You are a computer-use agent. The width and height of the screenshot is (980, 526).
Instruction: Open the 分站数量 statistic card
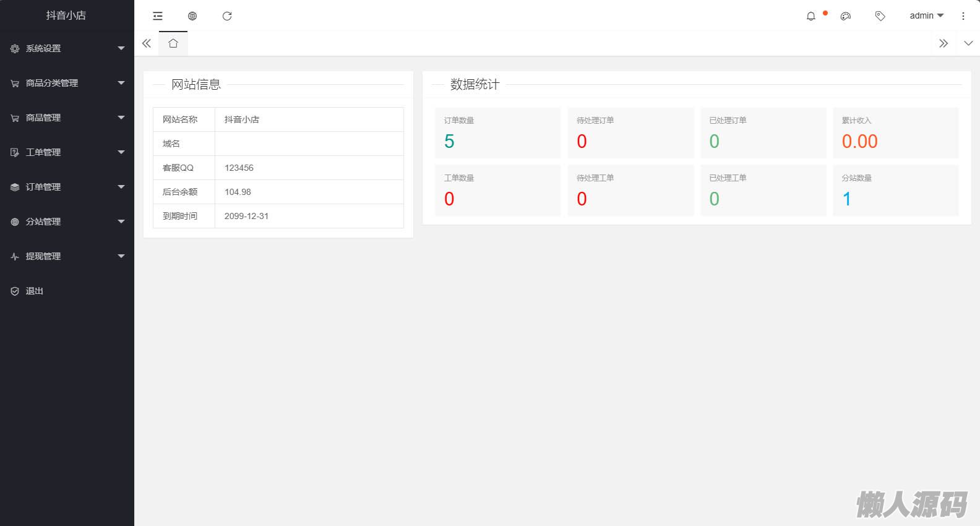tap(896, 191)
